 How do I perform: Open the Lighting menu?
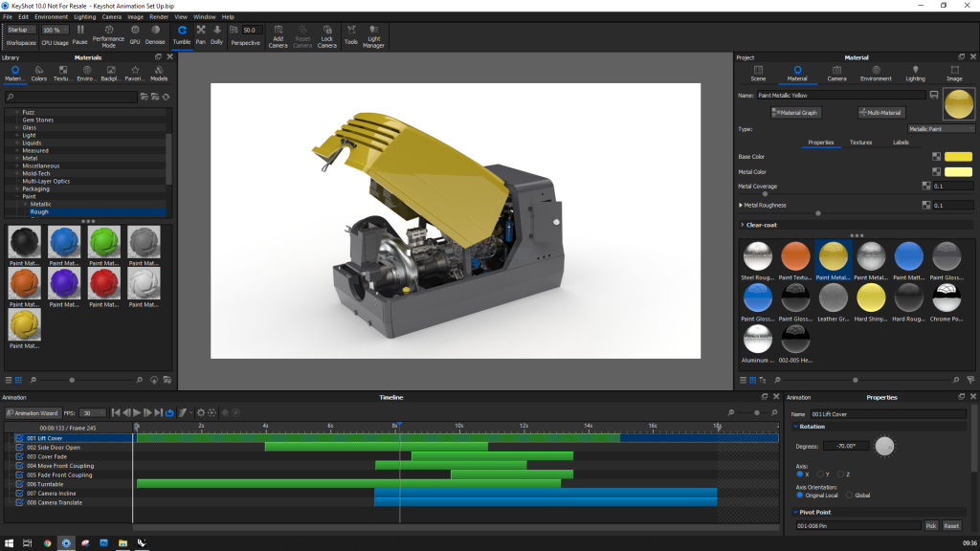85,17
